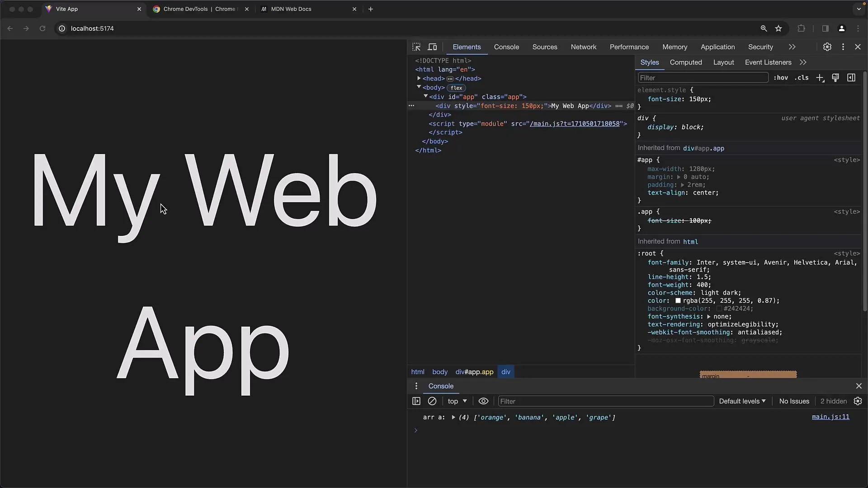The image size is (868, 488).
Task: Open the console drawer three-dot menu
Action: pyautogui.click(x=416, y=386)
